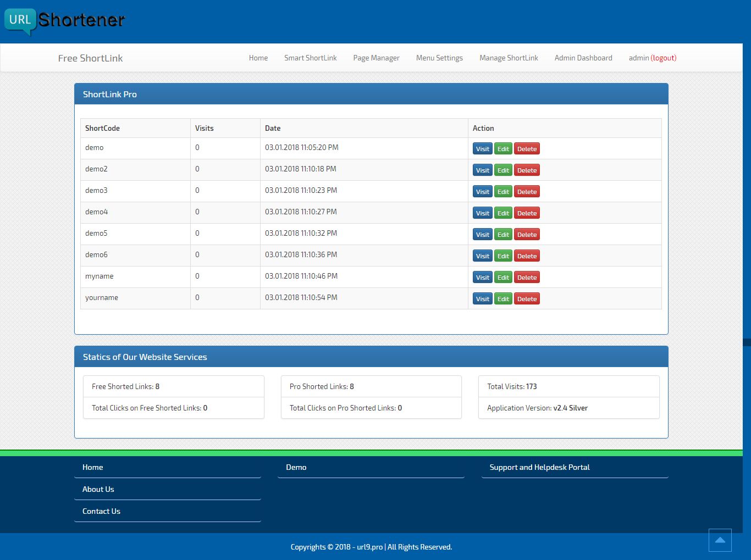Navigate to Admin Dashboard

(583, 58)
